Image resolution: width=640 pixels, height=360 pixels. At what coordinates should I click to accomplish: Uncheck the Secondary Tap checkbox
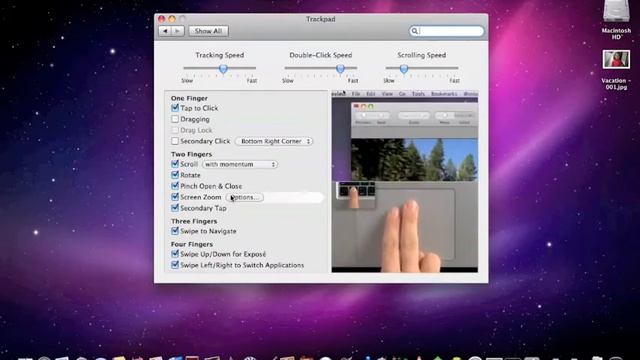pos(175,208)
